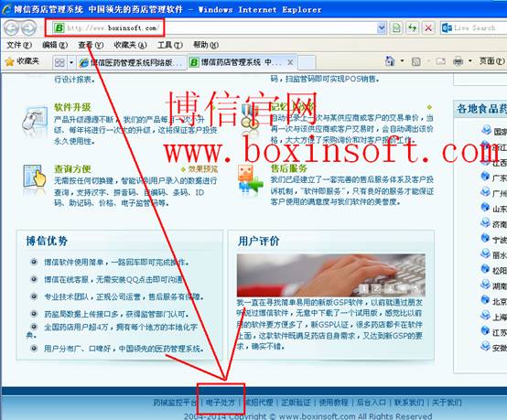Click the 电子处方 footer link
507x420 pixels.
point(221,403)
